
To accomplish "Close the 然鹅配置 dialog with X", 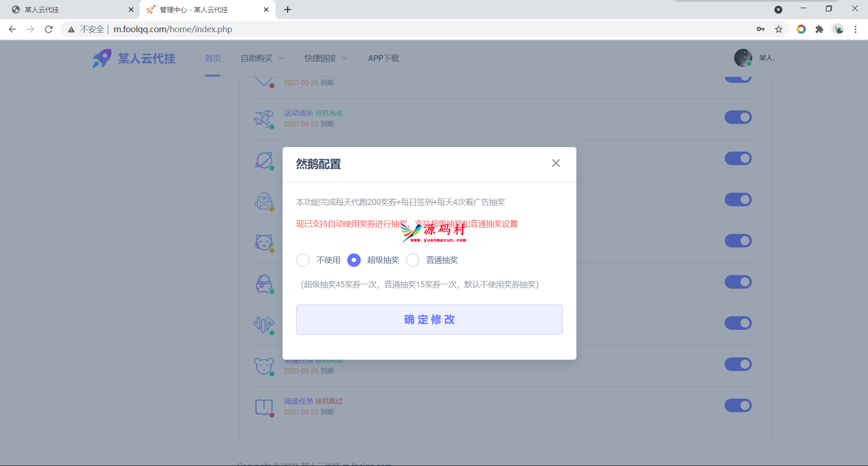I will 556,163.
